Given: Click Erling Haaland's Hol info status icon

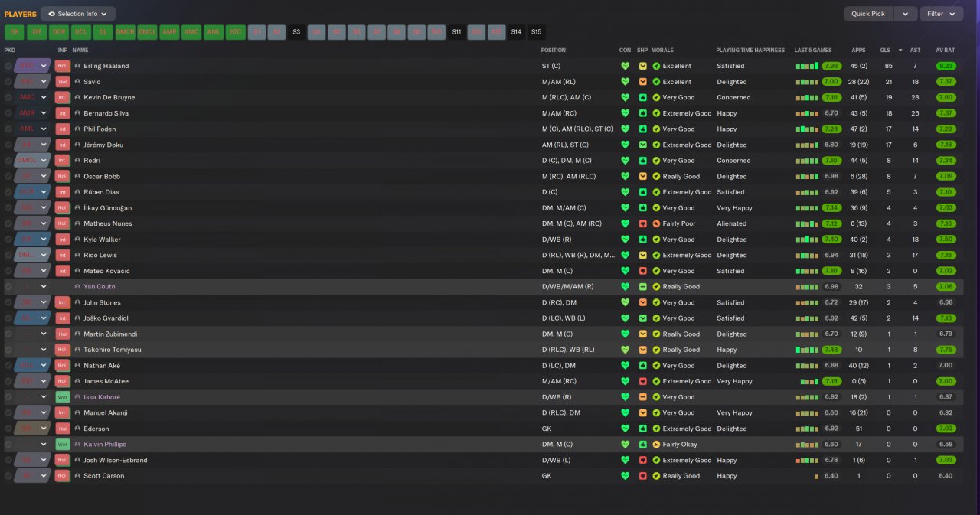Looking at the screenshot, I should tap(63, 66).
